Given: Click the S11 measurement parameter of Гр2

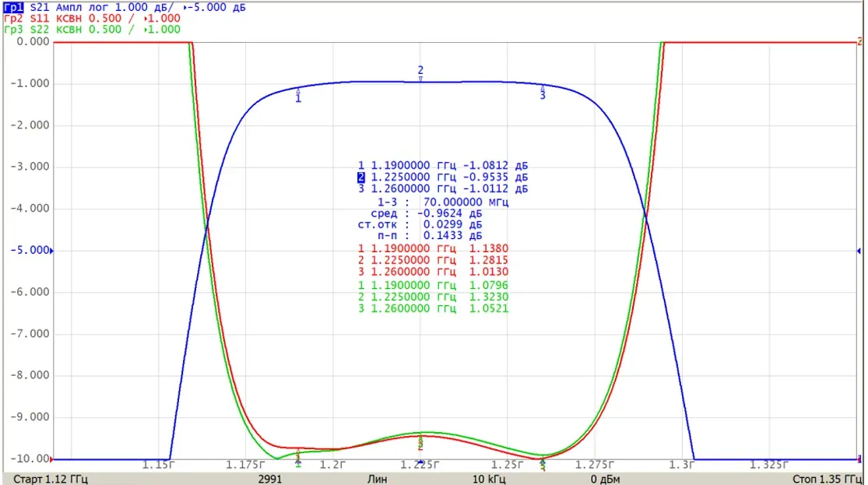Looking at the screenshot, I should point(40,18).
